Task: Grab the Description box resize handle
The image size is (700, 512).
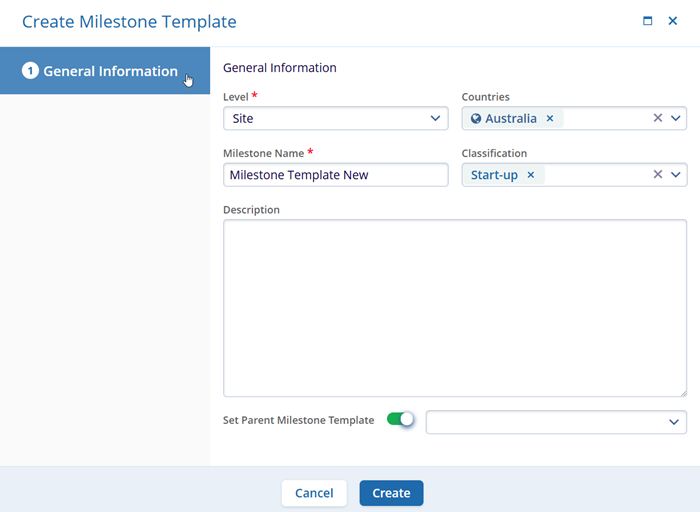Action: [x=682, y=392]
